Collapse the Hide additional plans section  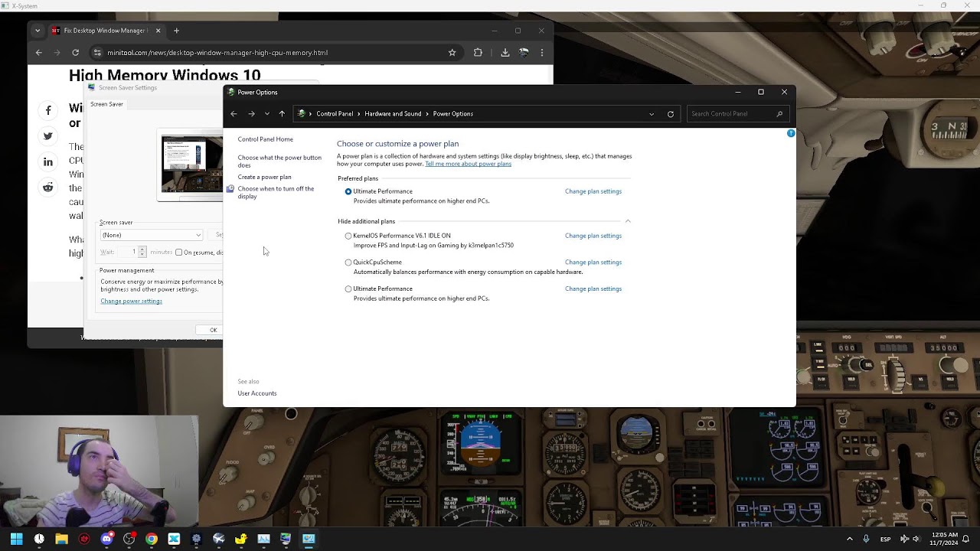[x=628, y=221]
